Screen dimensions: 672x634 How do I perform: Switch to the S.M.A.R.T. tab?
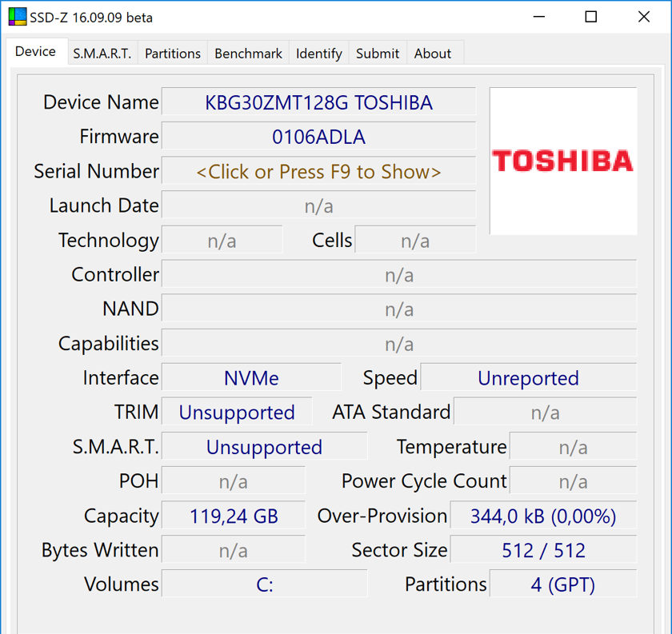tap(102, 54)
